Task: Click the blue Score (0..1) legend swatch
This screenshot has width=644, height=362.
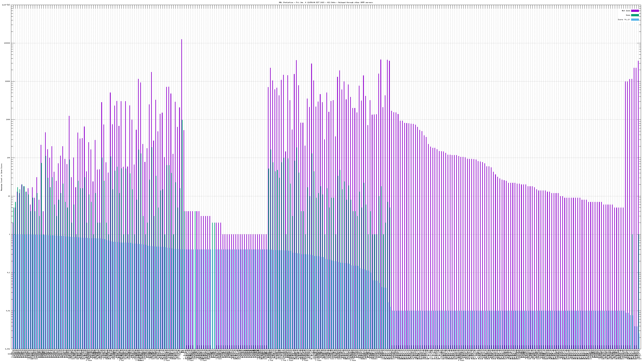Action: click(635, 20)
